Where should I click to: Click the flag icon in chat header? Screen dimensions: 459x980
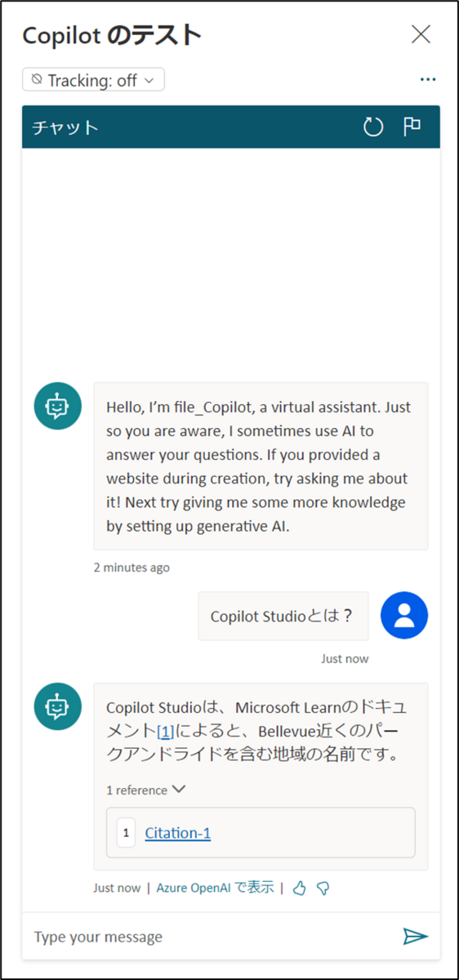(412, 127)
